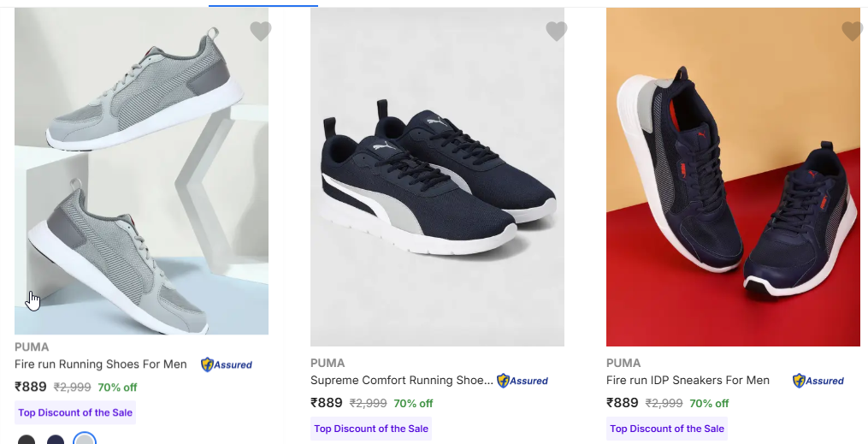Click the 70% off label on Supreme Comfort shoes

coord(413,404)
